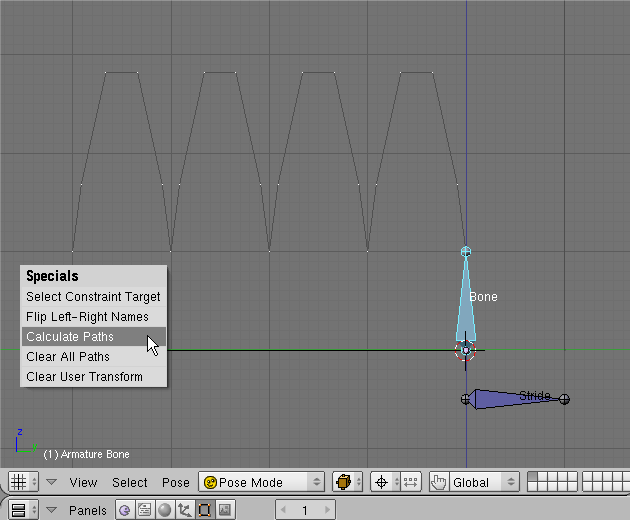This screenshot has width=630, height=520.
Task: Expand 3D View window type selector arrows
Action: pos(34,481)
